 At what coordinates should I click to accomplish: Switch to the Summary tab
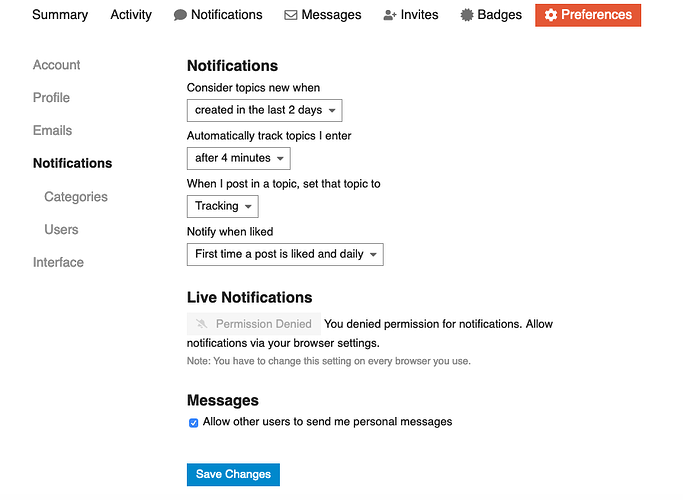[60, 15]
